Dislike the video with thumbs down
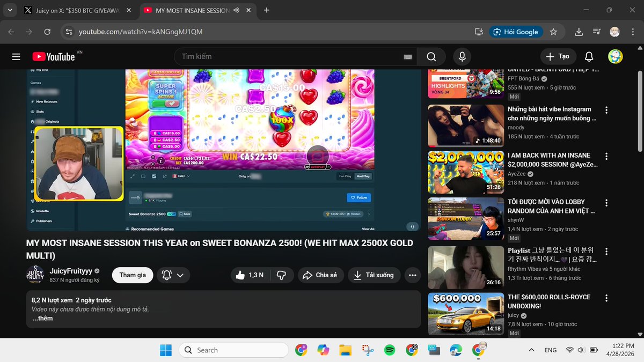Screen dimensions: 644x362 pos(281,275)
